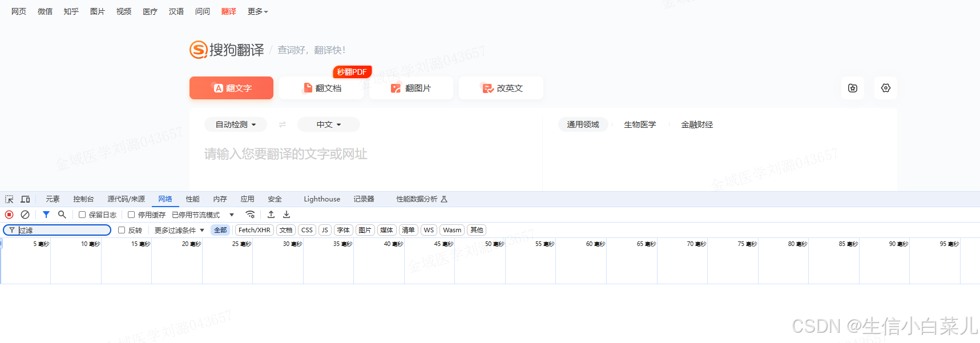Viewport: 980px width, 343px height.
Task: Open the 记录器 tab
Action: tap(364, 199)
